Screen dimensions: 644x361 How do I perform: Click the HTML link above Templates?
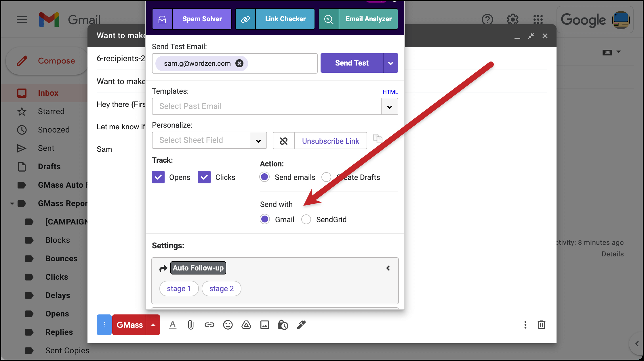(x=390, y=92)
